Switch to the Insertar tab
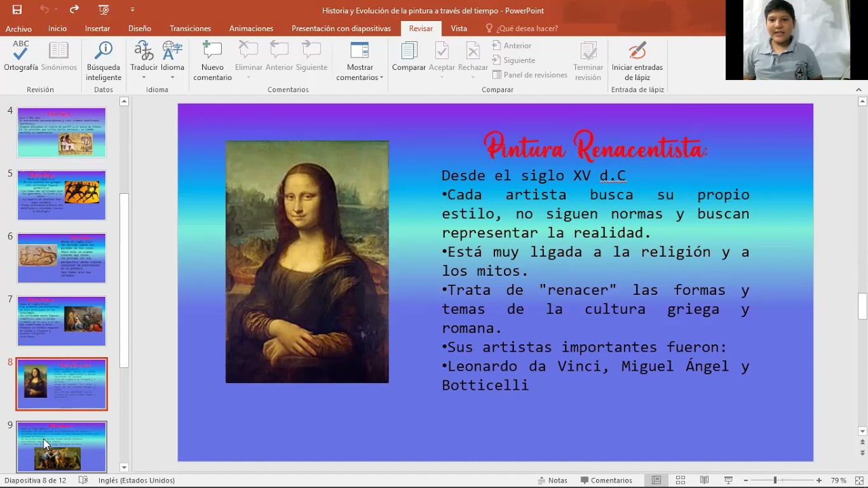The height and width of the screenshot is (488, 868). 98,28
